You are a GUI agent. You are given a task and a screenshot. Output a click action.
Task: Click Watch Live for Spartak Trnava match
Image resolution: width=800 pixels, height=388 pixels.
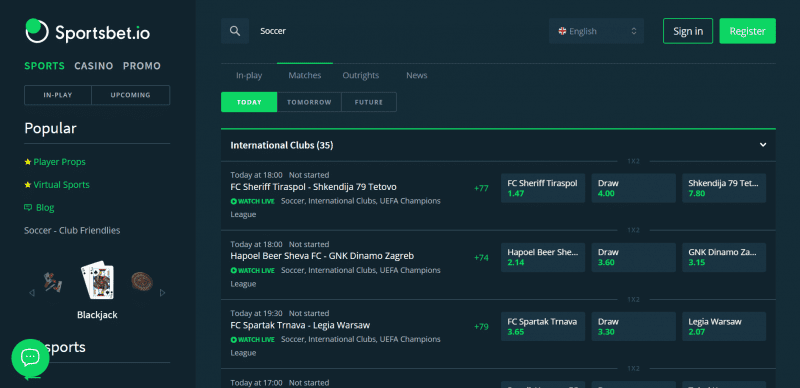click(x=253, y=340)
